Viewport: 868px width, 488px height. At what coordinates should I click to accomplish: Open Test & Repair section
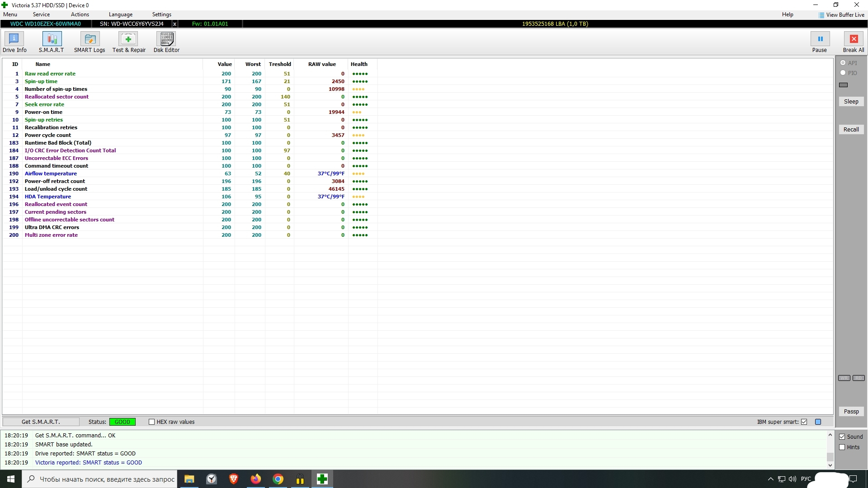(129, 42)
